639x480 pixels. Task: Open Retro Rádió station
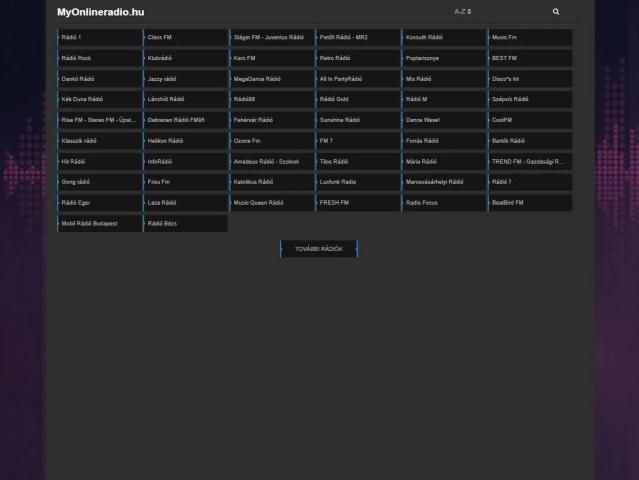[x=358, y=59]
